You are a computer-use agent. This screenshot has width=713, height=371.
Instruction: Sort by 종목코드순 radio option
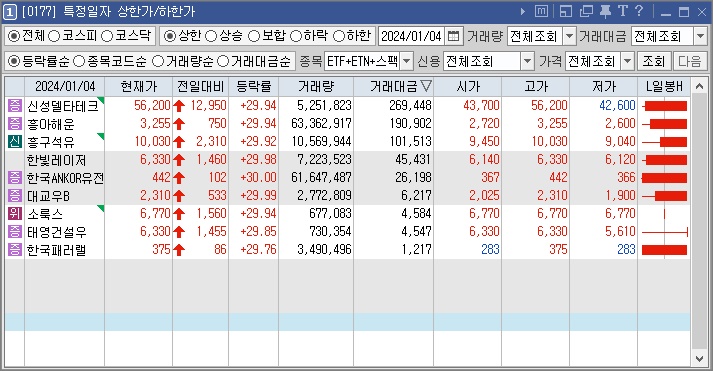pos(79,61)
